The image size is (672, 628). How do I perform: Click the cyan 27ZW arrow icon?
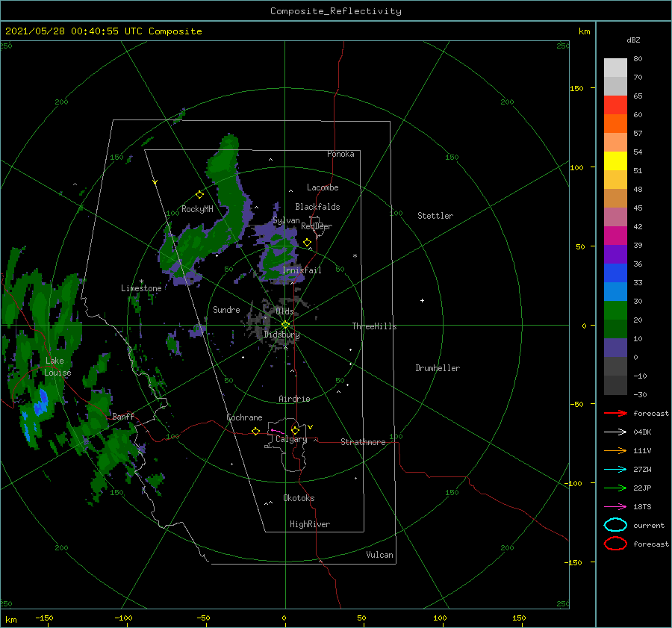point(615,469)
